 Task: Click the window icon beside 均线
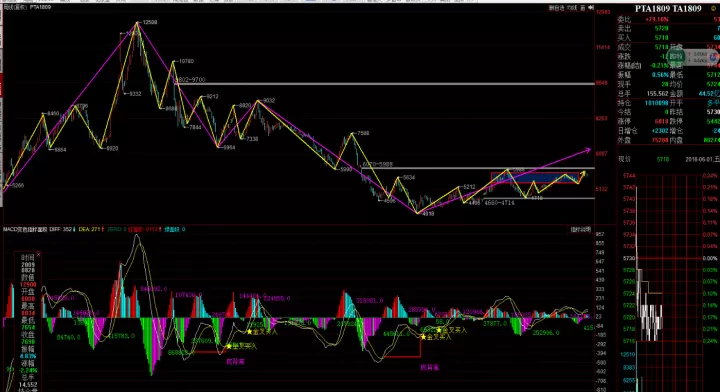click(582, 8)
